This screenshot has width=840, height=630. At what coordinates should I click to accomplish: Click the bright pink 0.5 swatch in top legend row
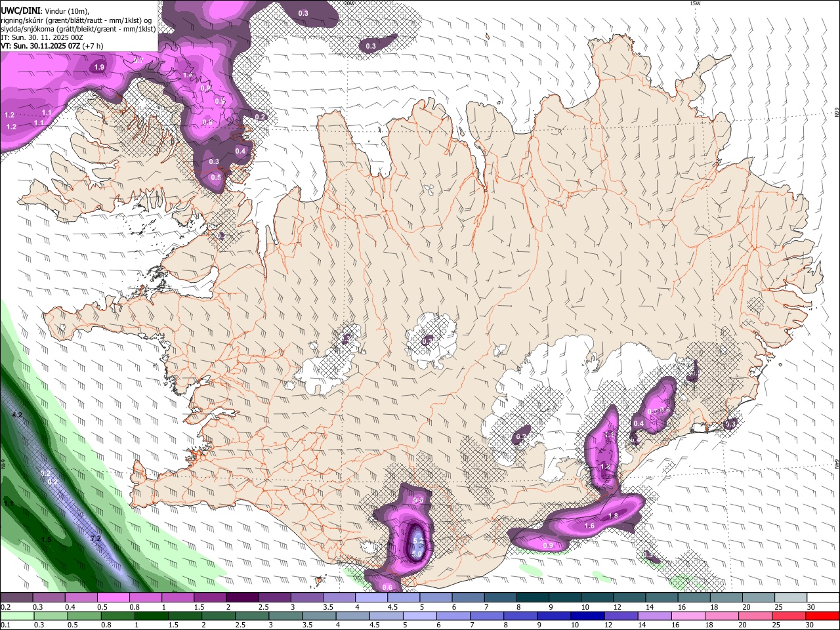pyautogui.click(x=113, y=598)
